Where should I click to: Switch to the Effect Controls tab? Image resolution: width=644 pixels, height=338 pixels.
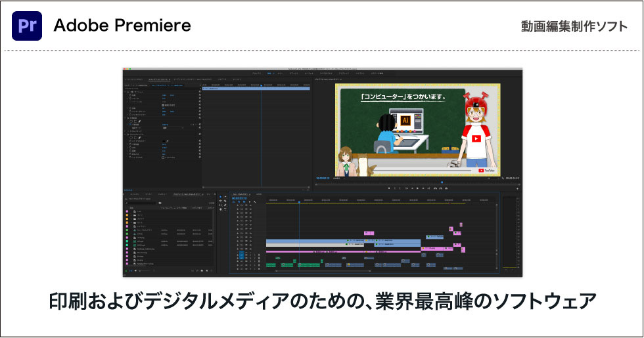(159, 79)
